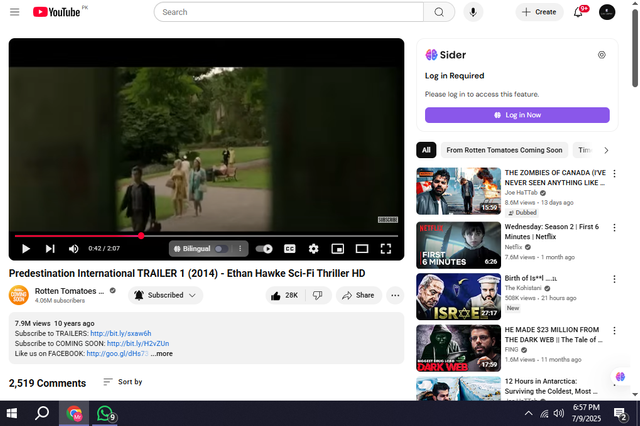Viewport: 640px width, 426px height.
Task: Expand description with ...more
Action: [x=162, y=354]
